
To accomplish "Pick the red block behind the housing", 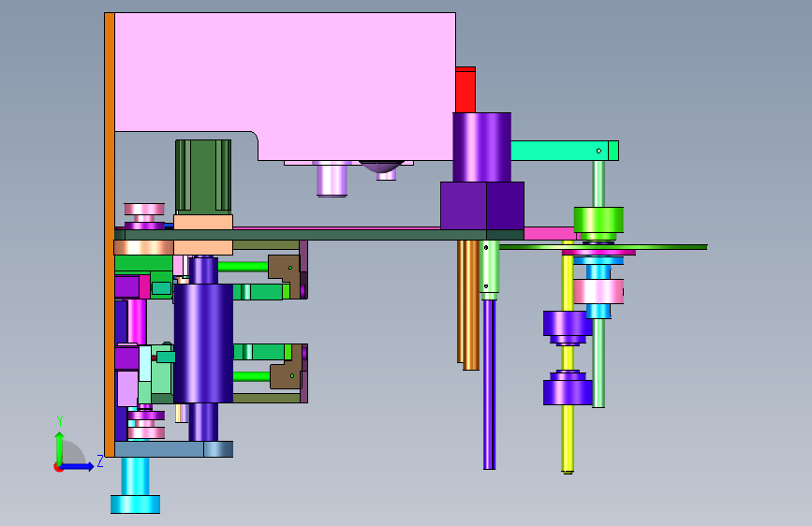I will tap(465, 90).
